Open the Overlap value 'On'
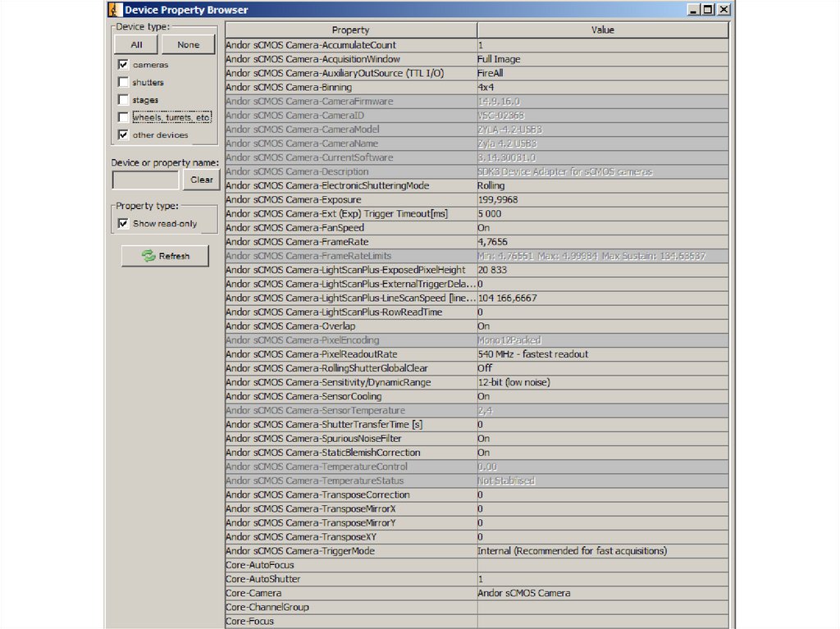The width and height of the screenshot is (840, 629). tap(603, 326)
